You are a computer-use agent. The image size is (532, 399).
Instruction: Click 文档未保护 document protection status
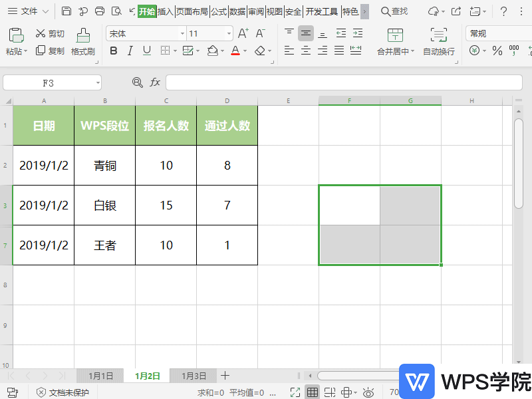tap(63, 392)
